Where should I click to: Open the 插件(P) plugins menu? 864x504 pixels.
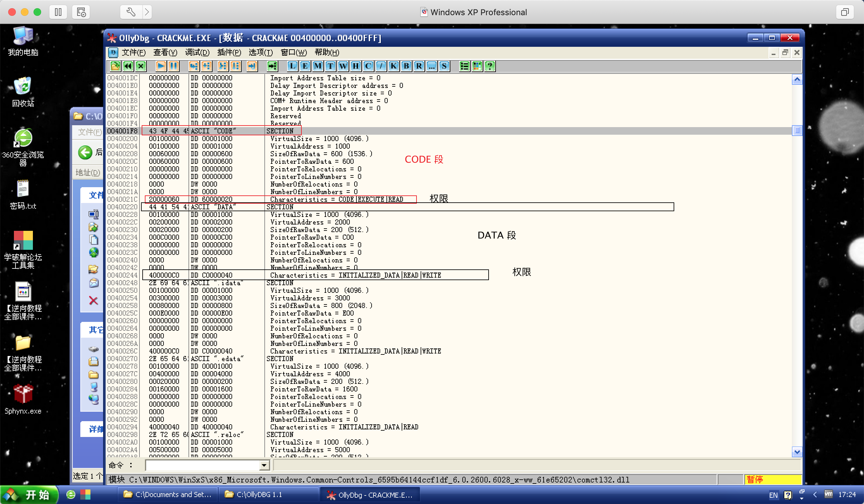[229, 52]
